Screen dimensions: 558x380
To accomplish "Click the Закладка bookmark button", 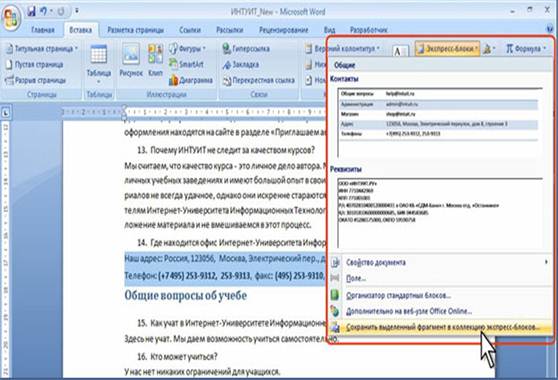I will tap(241, 64).
